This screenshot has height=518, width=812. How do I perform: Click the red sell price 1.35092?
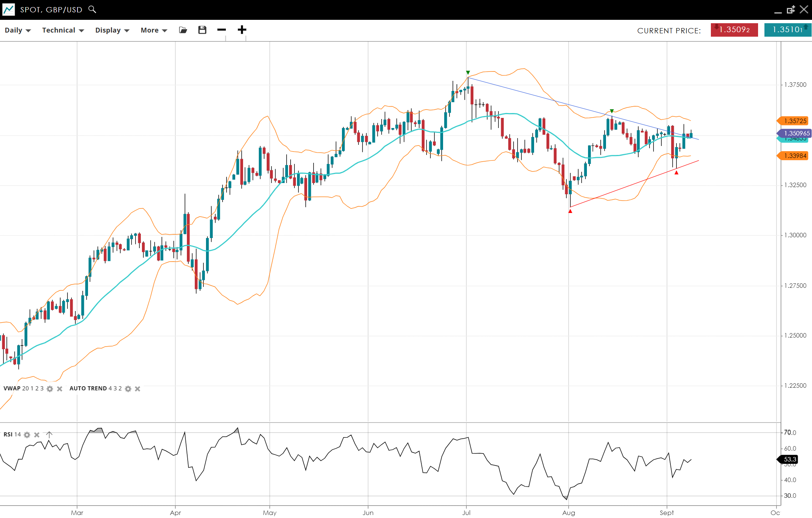(734, 30)
